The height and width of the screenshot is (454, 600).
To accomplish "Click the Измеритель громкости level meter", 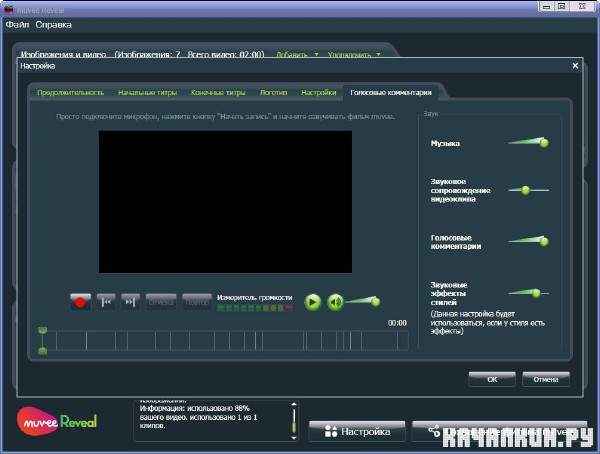I will coord(255,308).
